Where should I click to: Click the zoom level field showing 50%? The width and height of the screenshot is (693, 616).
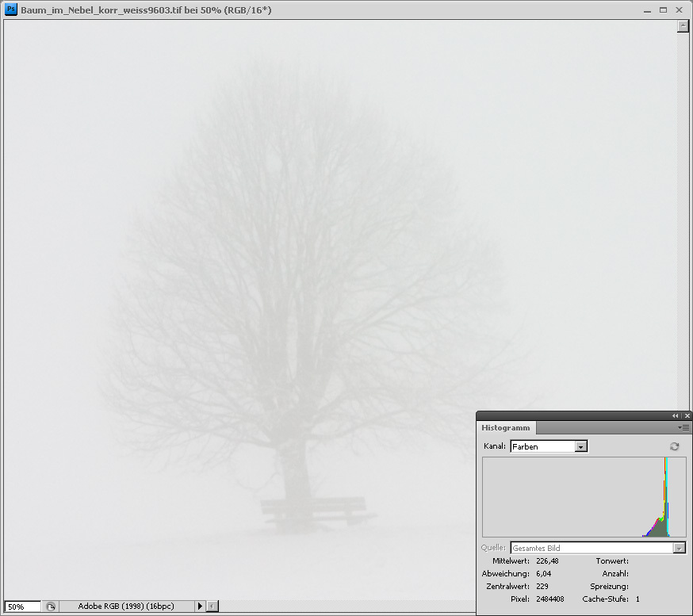[22, 606]
